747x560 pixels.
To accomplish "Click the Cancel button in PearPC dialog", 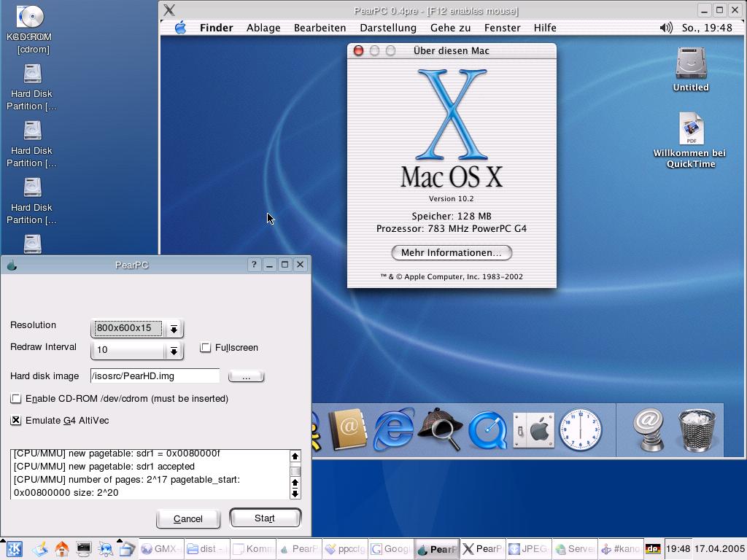I will point(188,518).
